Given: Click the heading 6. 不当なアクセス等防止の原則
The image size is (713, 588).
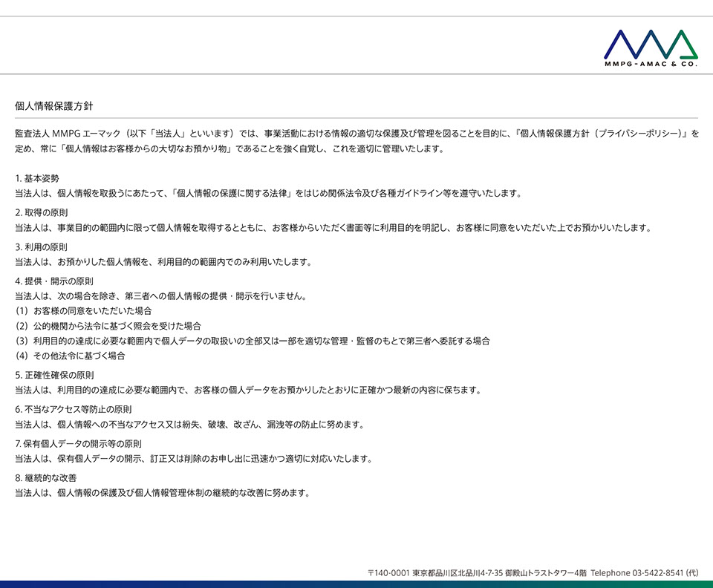Looking at the screenshot, I should (74, 409).
